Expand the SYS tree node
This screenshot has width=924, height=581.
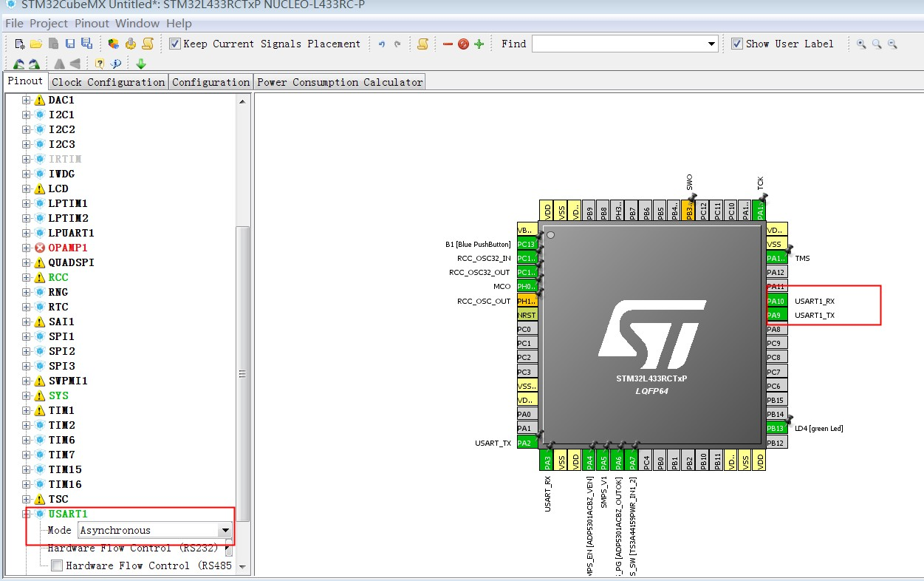pyautogui.click(x=27, y=395)
